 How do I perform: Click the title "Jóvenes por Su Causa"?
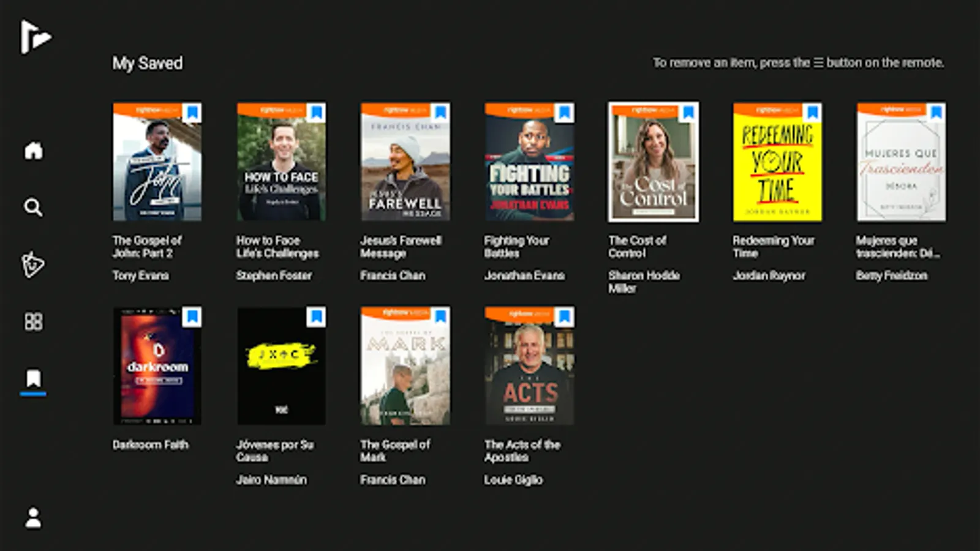point(275,451)
